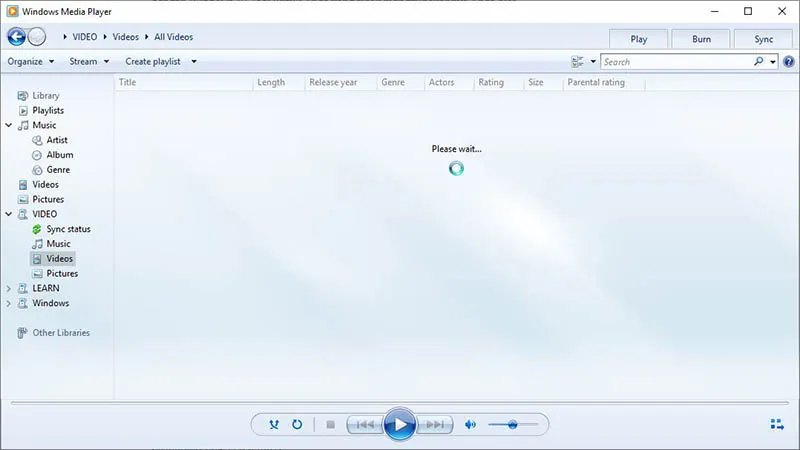Open the Organize menu
Screen dimensions: 800x450
[31, 61]
